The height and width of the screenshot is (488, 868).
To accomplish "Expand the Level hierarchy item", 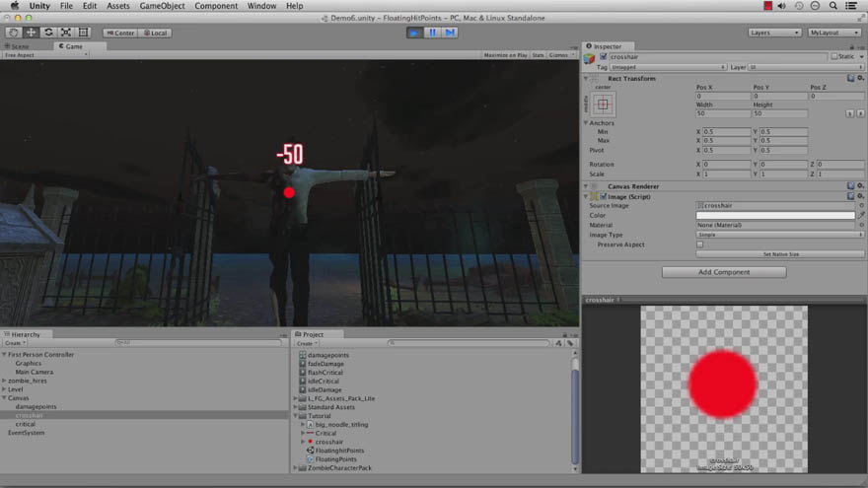I will pyautogui.click(x=4, y=389).
